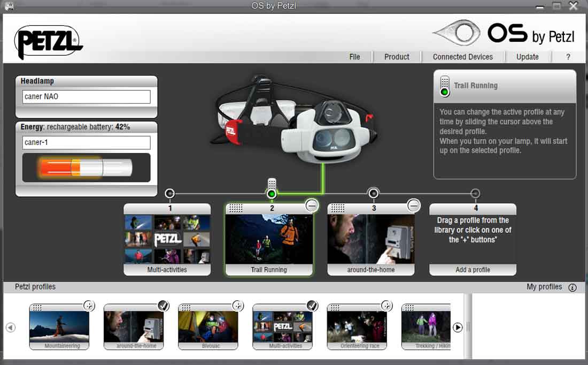Click the headlamp name field 'caner NAO'

pyautogui.click(x=86, y=96)
